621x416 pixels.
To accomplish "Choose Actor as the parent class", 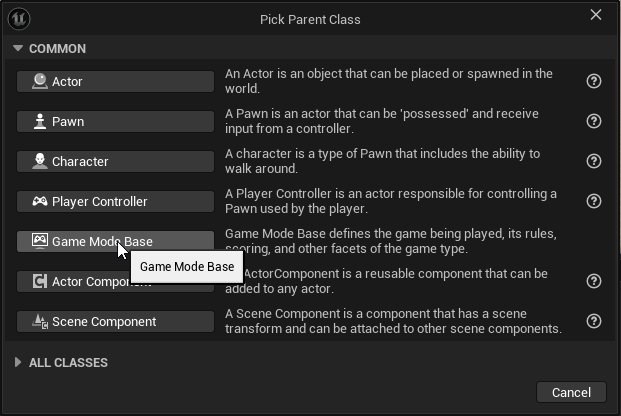I will coord(115,81).
